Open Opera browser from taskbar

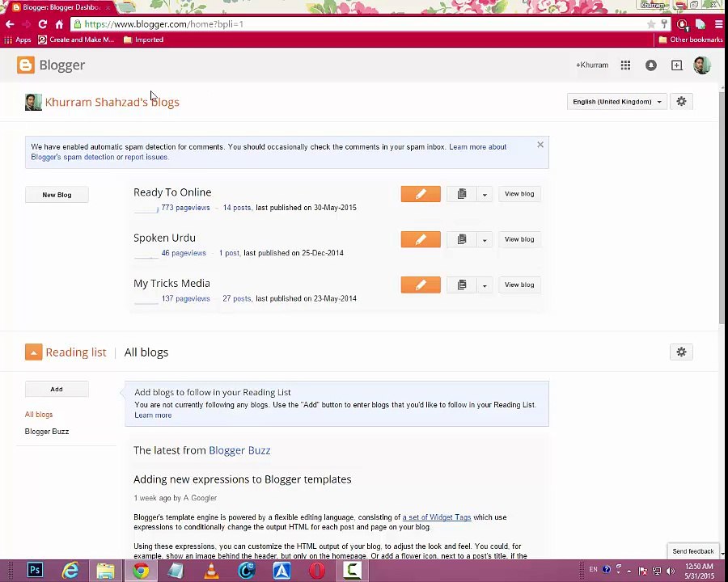point(317,570)
